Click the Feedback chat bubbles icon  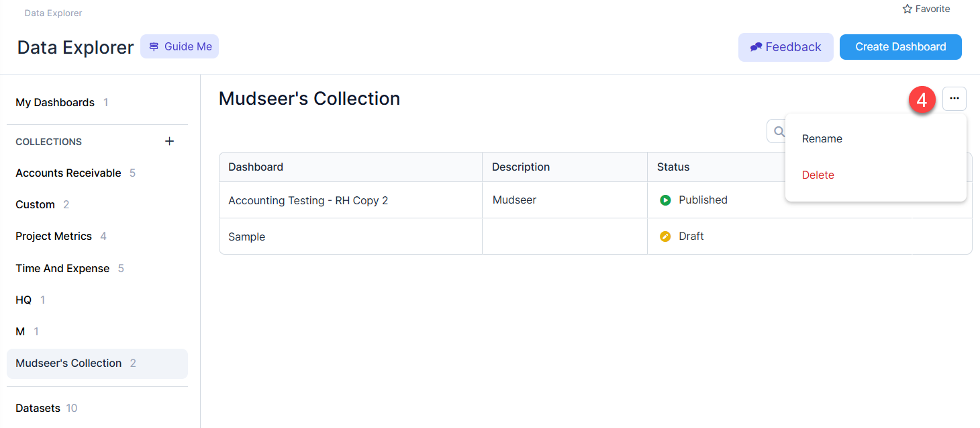(756, 47)
